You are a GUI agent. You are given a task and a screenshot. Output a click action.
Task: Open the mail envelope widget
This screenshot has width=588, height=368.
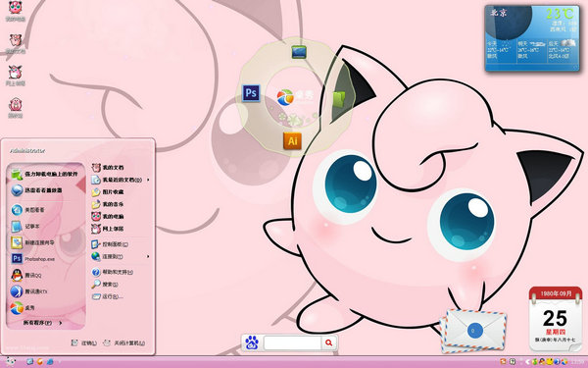tap(473, 331)
